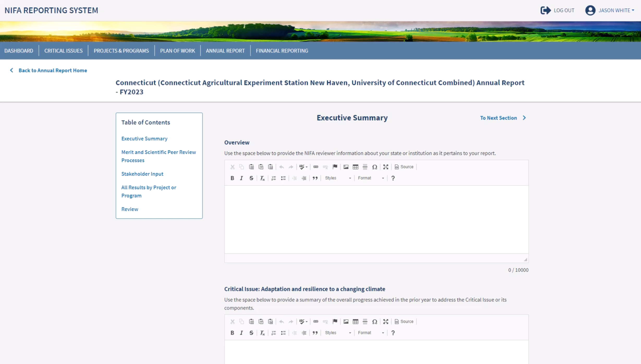
Task: Open Format dropdown in Overview editor
Action: (x=371, y=178)
